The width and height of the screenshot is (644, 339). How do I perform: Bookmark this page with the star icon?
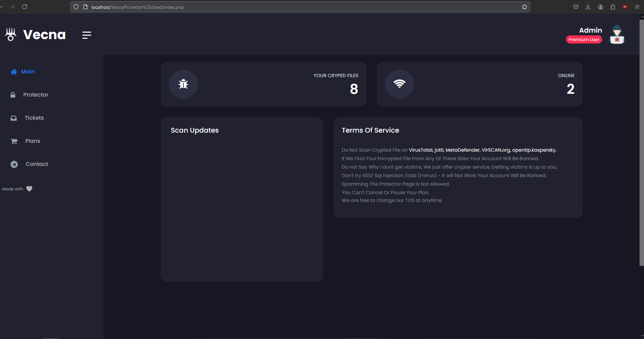(525, 7)
